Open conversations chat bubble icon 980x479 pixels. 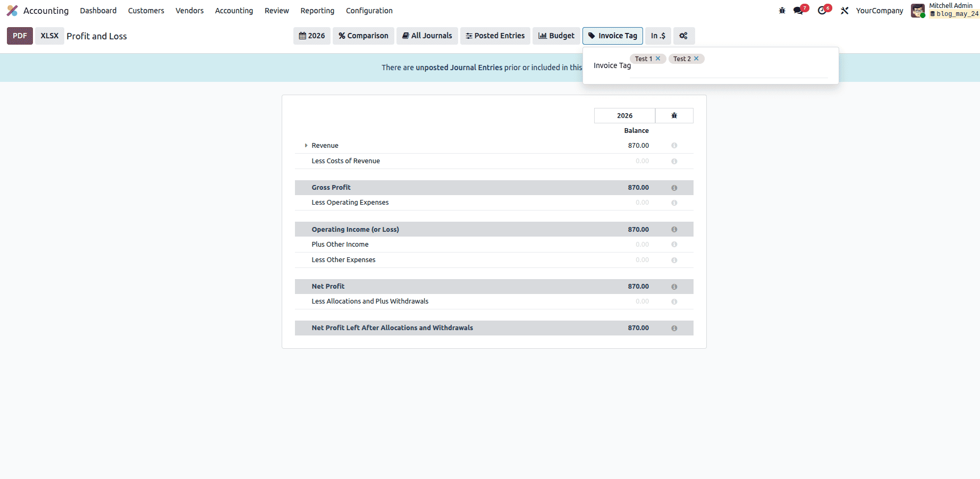pyautogui.click(x=798, y=11)
